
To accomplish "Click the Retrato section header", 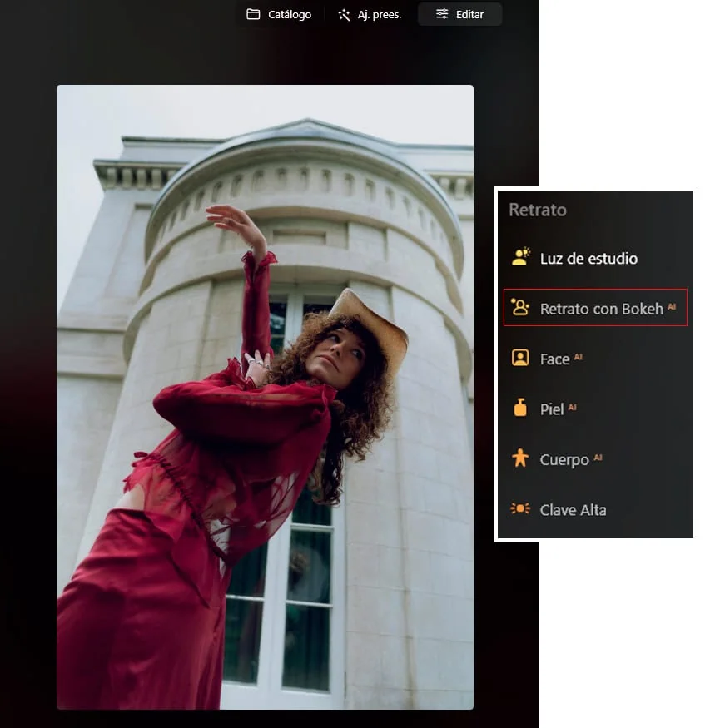I will pyautogui.click(x=538, y=210).
